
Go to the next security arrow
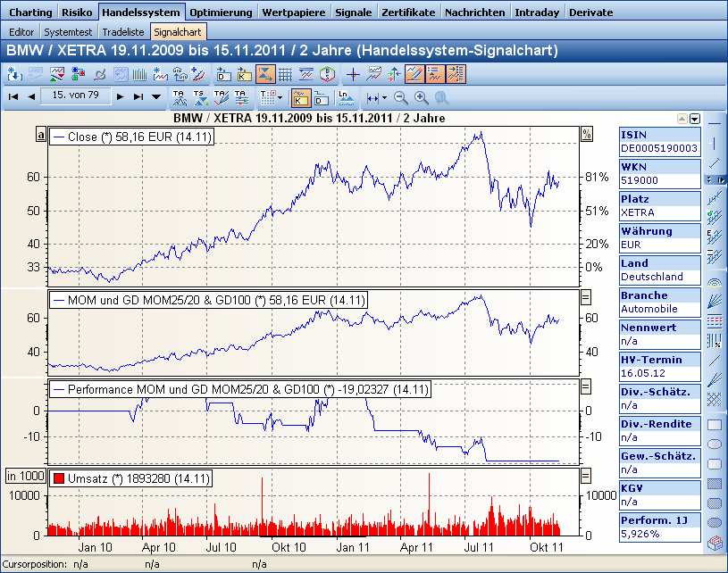(120, 96)
